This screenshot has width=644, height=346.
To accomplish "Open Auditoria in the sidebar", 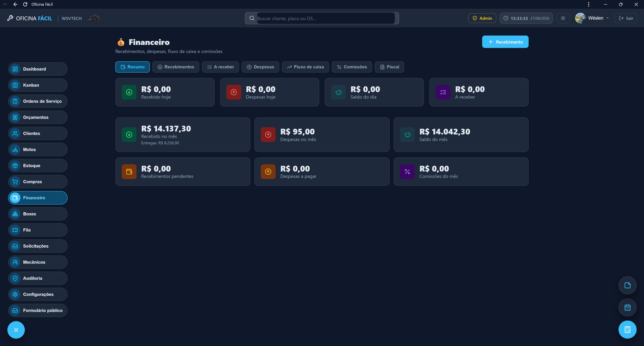I will coord(38,278).
